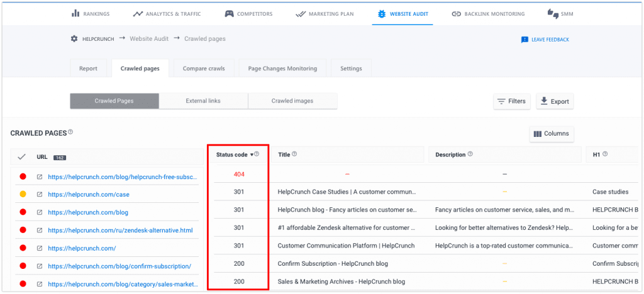Open the Filters panel

tap(512, 101)
